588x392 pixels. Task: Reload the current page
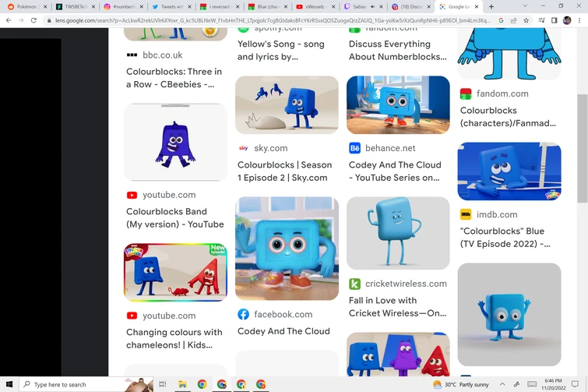point(33,20)
